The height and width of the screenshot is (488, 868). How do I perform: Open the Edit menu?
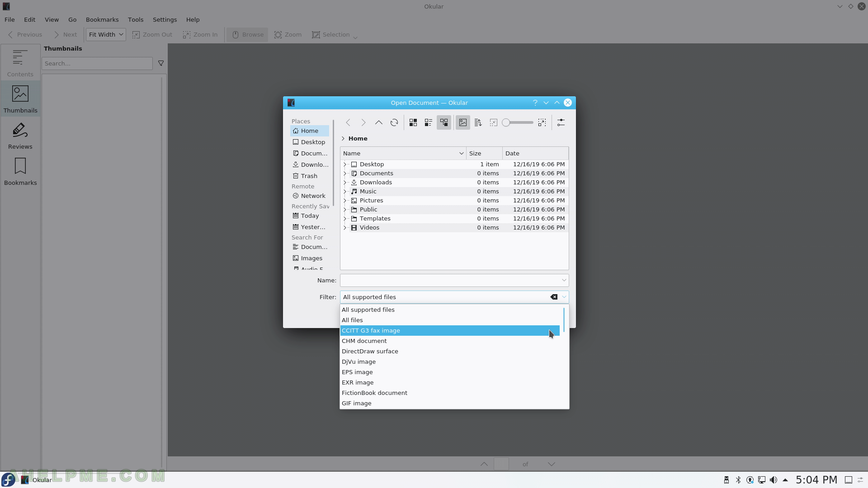29,19
